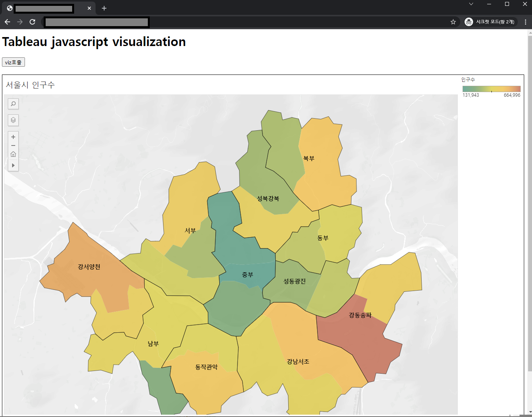Image resolution: width=532 pixels, height=417 pixels.
Task: Select the 성동광진 district label
Action: coord(294,281)
